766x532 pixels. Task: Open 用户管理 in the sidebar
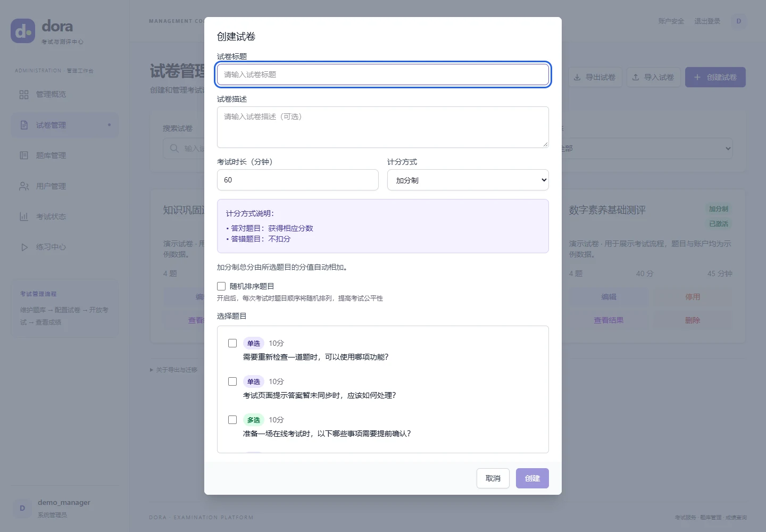[65, 186]
